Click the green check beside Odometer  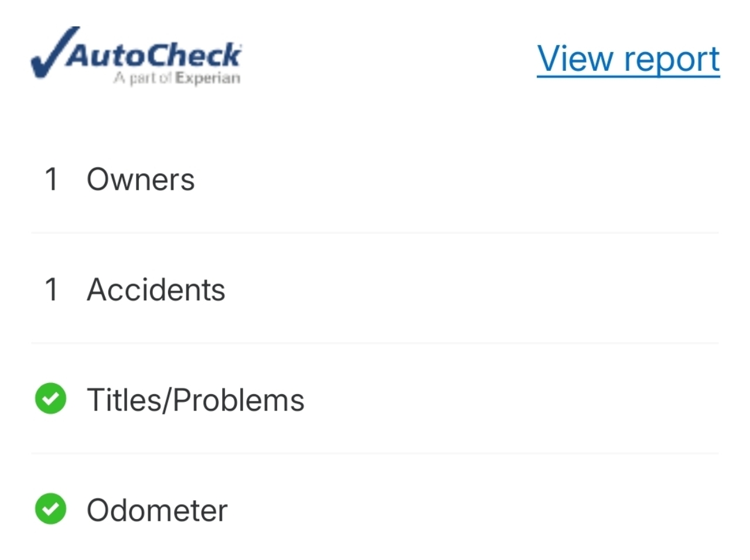coord(50,509)
